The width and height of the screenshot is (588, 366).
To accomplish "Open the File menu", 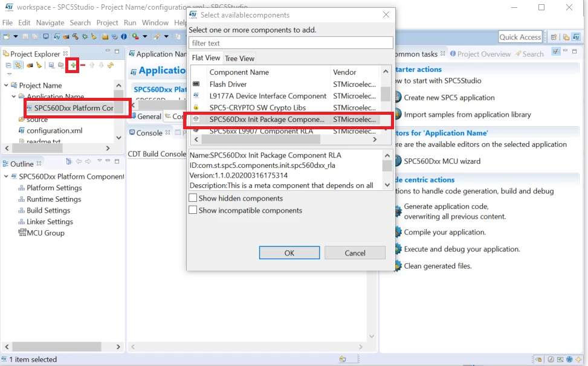I will [x=7, y=22].
